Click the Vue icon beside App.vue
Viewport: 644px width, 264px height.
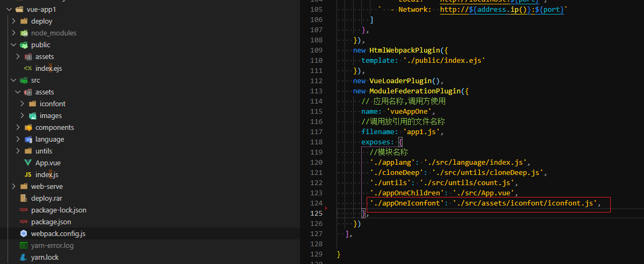tap(28, 163)
